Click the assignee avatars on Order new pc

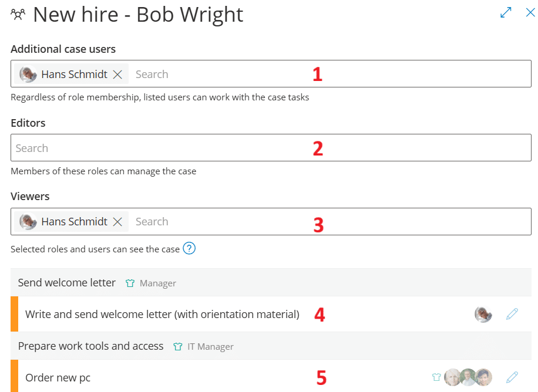tap(468, 377)
